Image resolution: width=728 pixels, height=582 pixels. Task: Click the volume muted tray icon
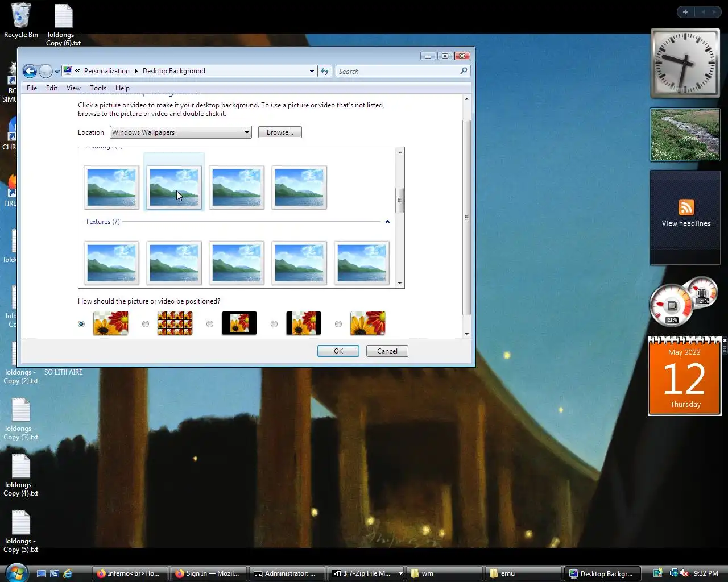685,573
